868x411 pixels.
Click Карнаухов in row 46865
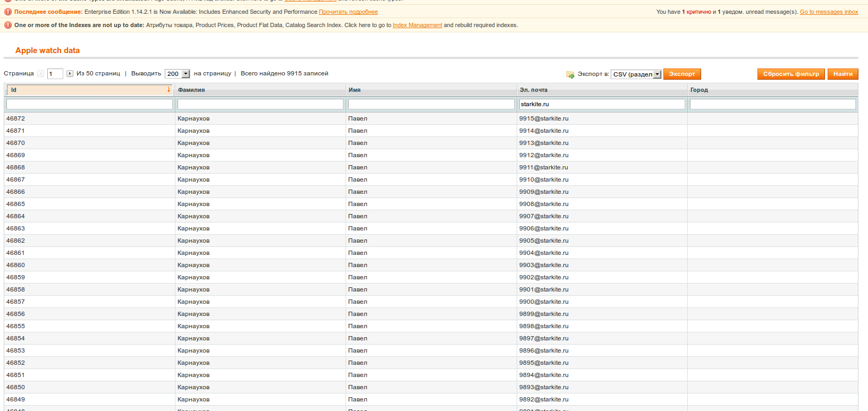tap(193, 204)
